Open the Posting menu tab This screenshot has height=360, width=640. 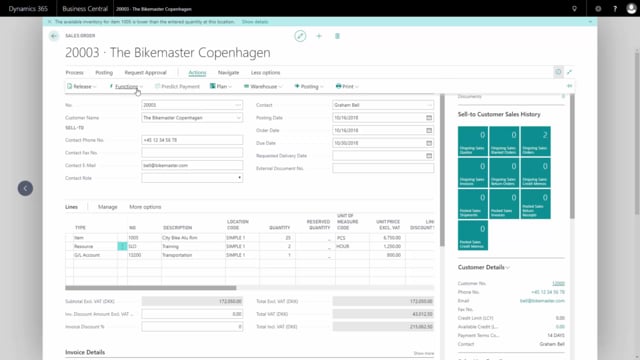tap(104, 73)
